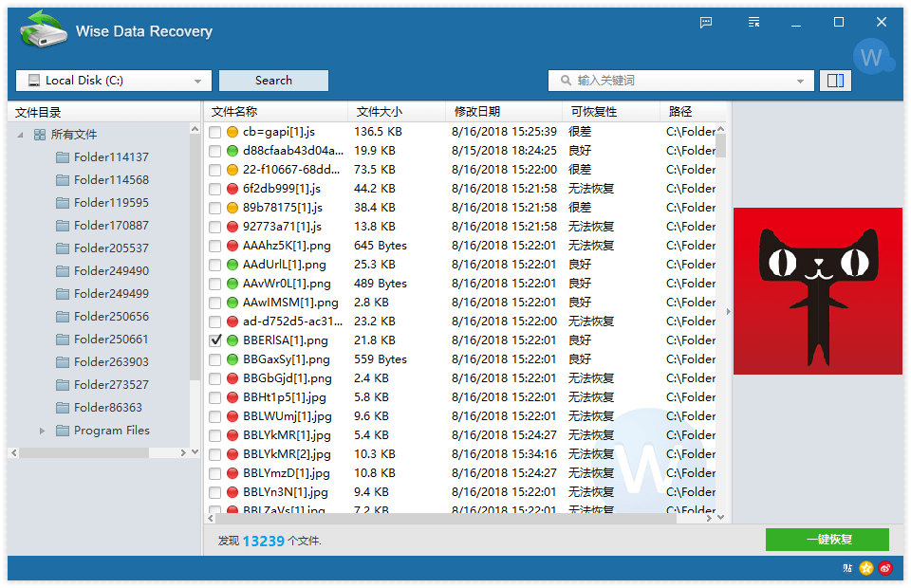Screen dimensions: 911x588
Task: Check the BBLWUmj[1].jpg checkbox
Action: [x=215, y=416]
